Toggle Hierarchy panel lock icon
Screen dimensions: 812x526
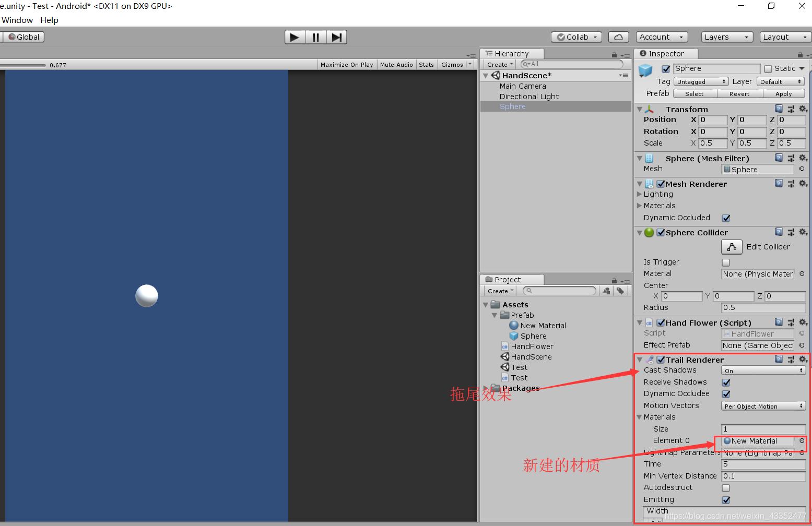point(614,55)
